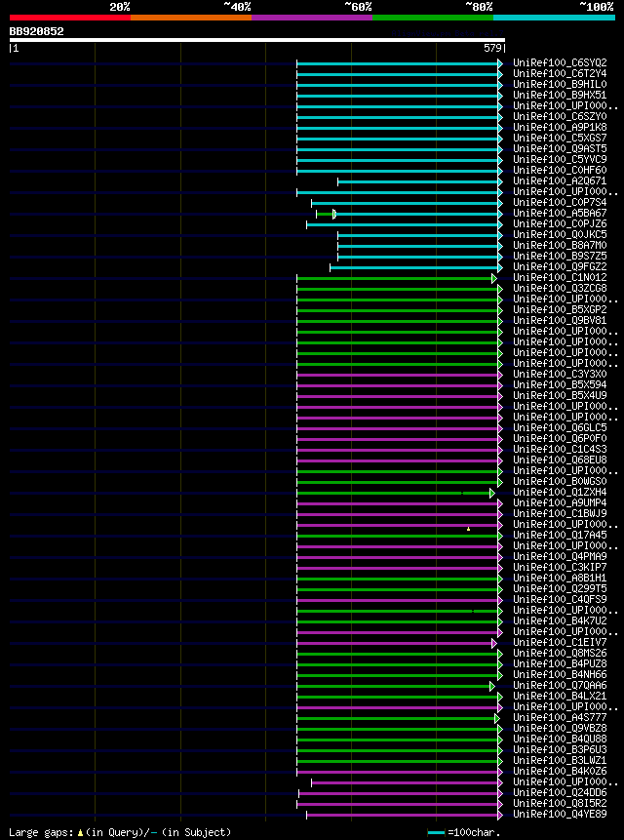Image resolution: width=624 pixels, height=840 pixels.
Task: Click UniRef100_B5XGP2 label
Action: 560,309
